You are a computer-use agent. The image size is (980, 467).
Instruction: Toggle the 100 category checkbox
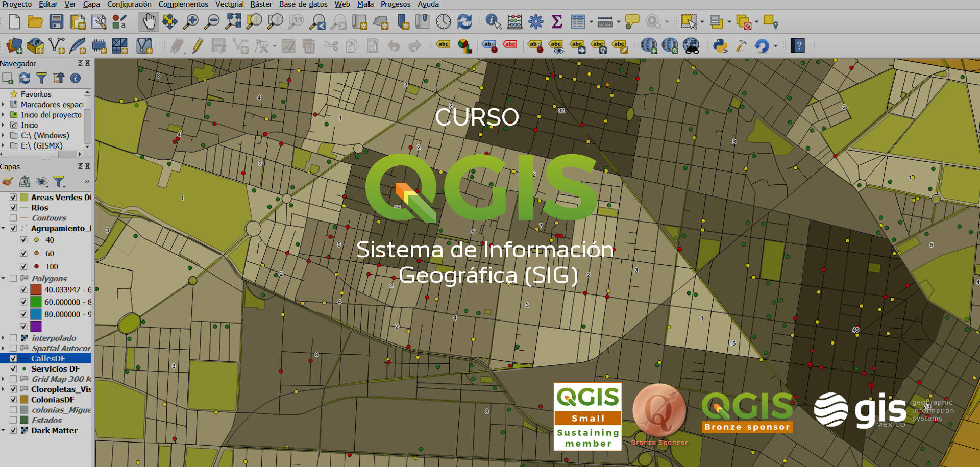(x=23, y=266)
